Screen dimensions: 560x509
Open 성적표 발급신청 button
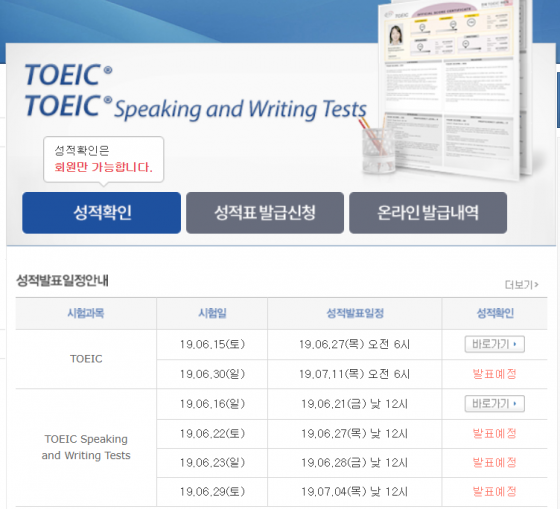265,213
